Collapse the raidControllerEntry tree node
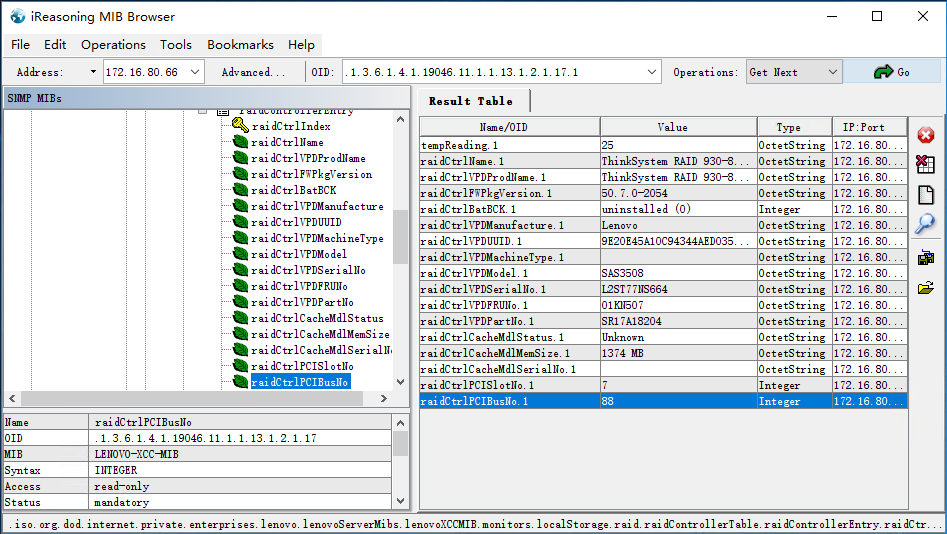Viewport: 947px width, 534px height. click(203, 111)
